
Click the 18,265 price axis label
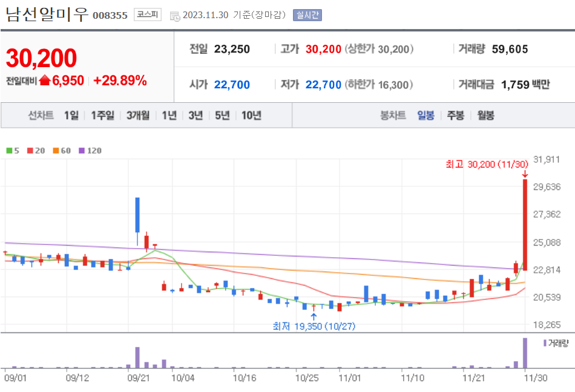tap(547, 325)
